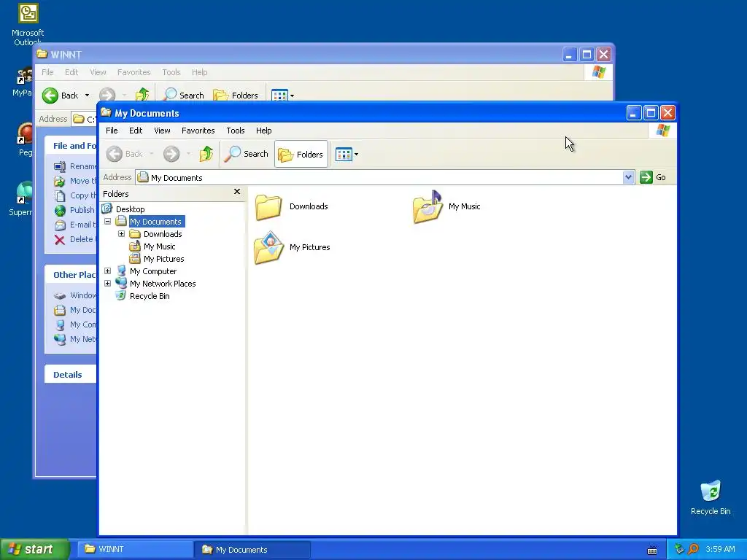Select Desktop in the folder tree

tap(130, 209)
